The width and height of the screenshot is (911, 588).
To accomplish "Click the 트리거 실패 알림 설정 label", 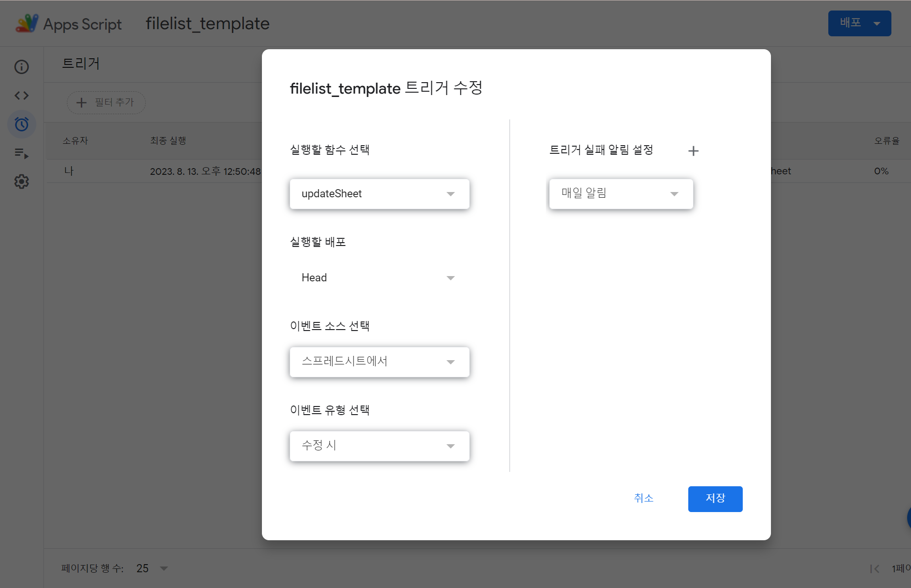I will [x=601, y=150].
